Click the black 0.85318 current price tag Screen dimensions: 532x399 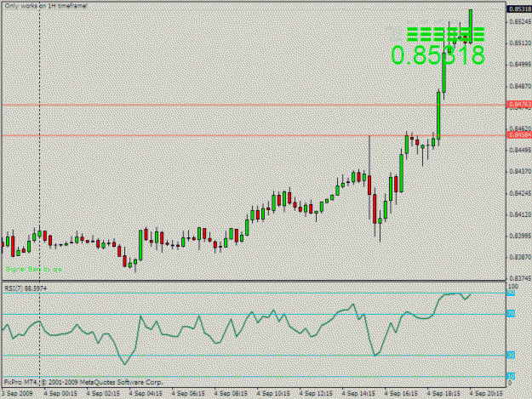[x=519, y=9]
